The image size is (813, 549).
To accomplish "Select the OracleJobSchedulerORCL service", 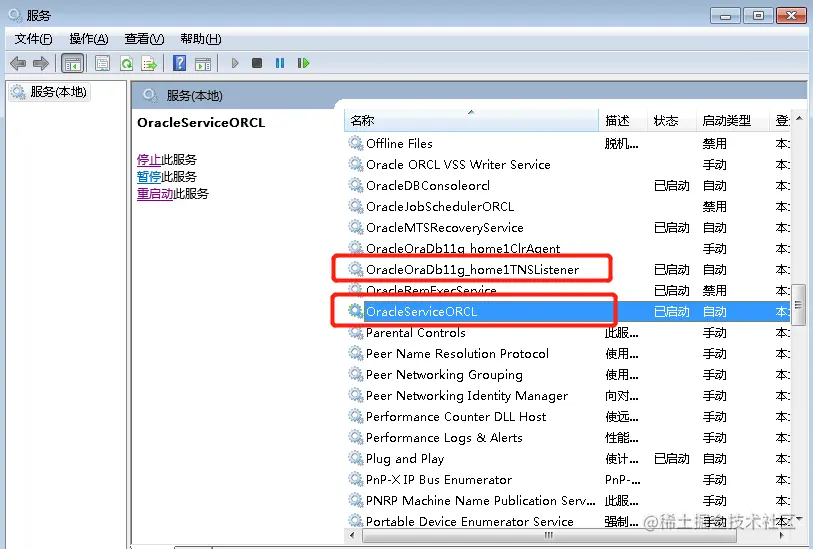I will tap(568, 207).
